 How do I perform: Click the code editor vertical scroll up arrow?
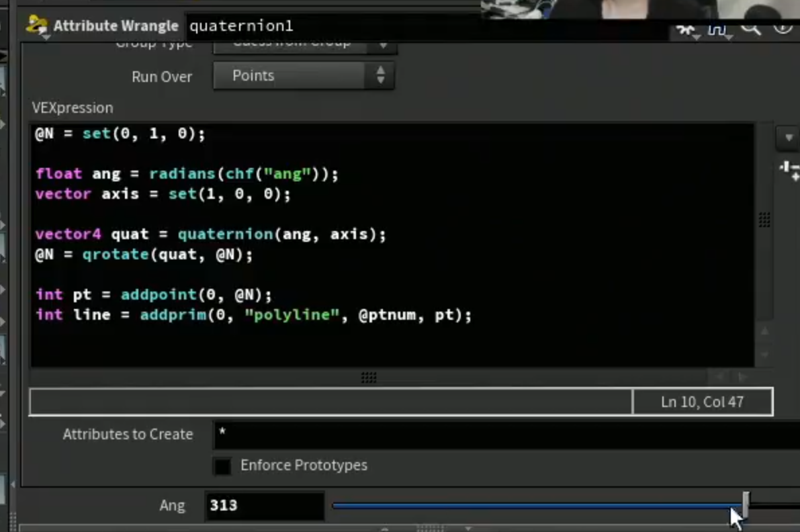point(764,332)
